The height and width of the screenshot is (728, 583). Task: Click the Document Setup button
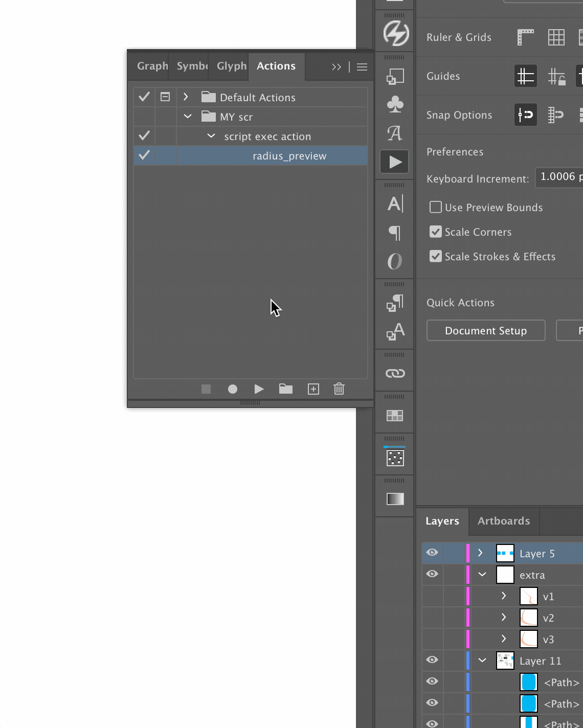(486, 331)
